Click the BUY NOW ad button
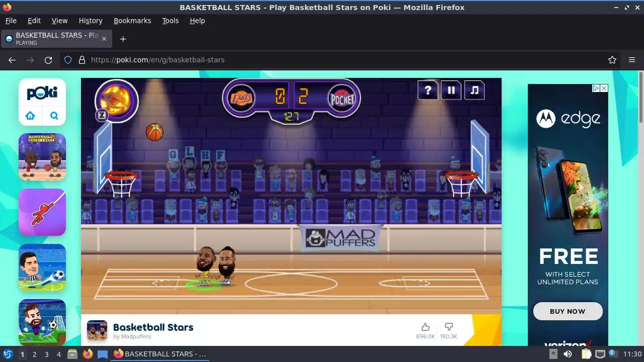 568,311
